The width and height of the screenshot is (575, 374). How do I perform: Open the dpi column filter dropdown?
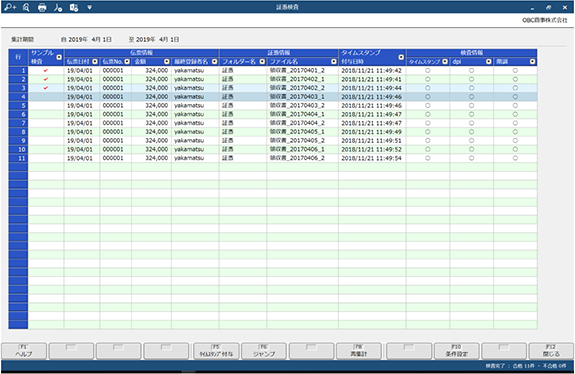[488, 62]
